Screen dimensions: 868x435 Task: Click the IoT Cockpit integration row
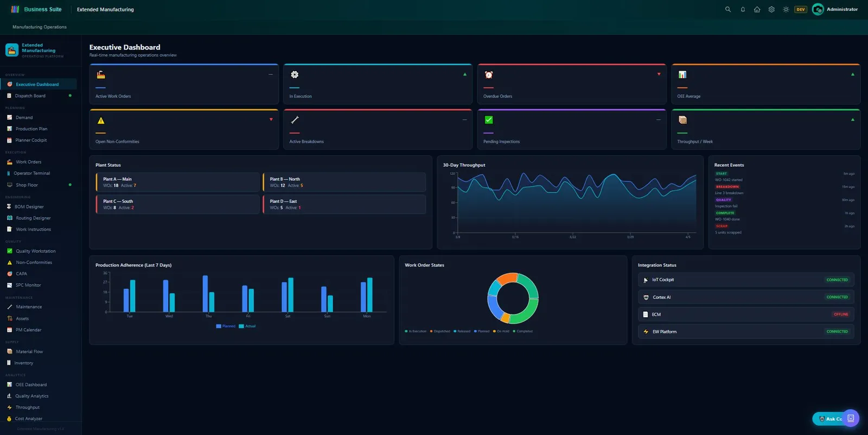746,280
